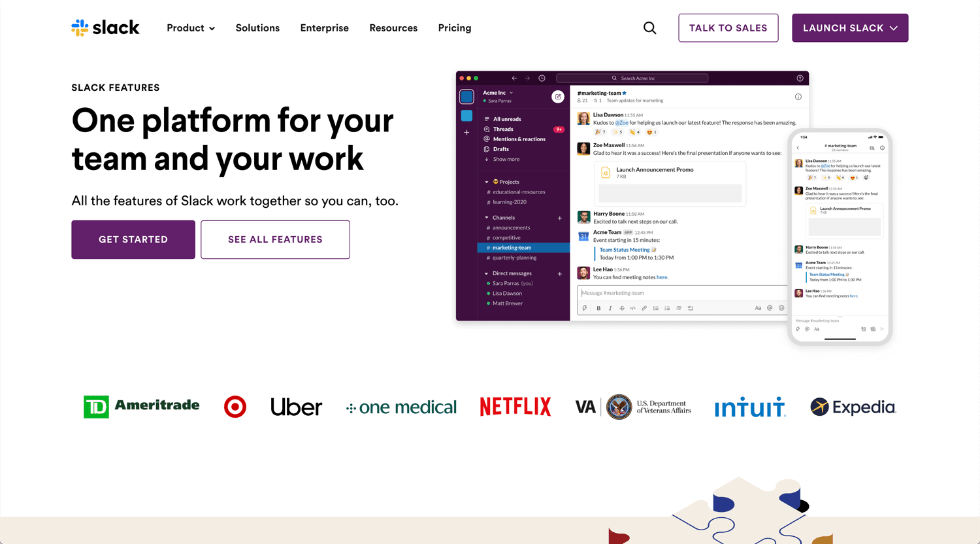This screenshot has height=544, width=980.
Task: Click the meeting notes 'here' link
Action: (x=662, y=277)
